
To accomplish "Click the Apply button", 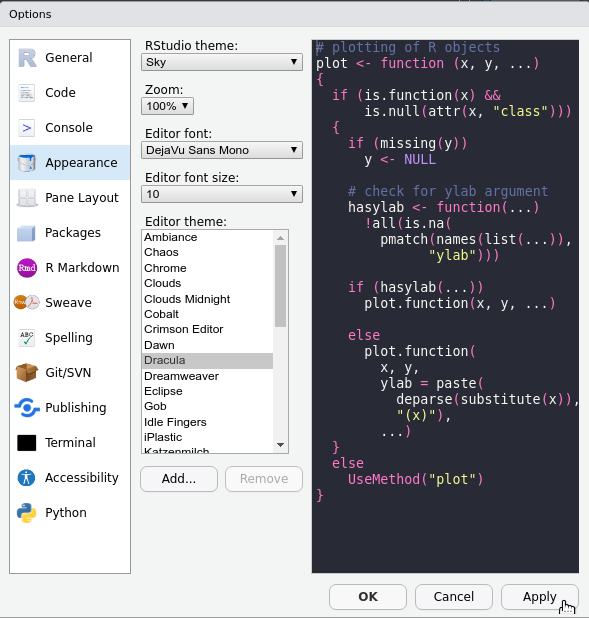I will tap(540, 597).
